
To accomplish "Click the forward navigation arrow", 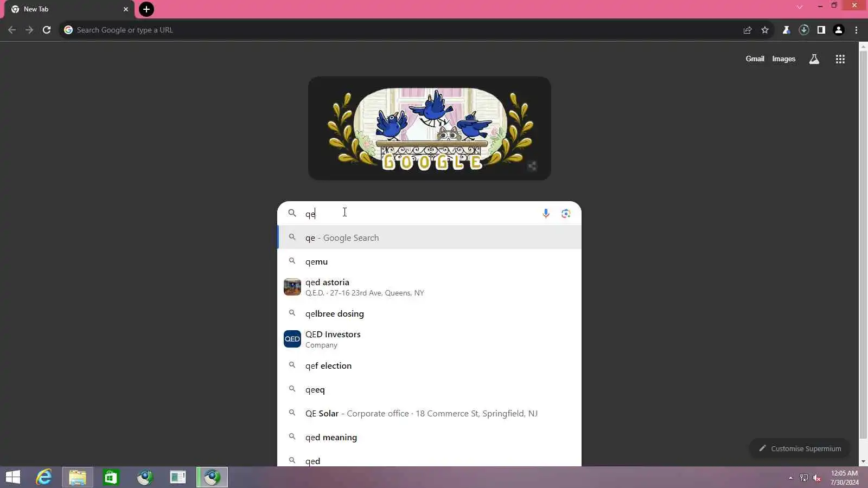I will click(29, 30).
